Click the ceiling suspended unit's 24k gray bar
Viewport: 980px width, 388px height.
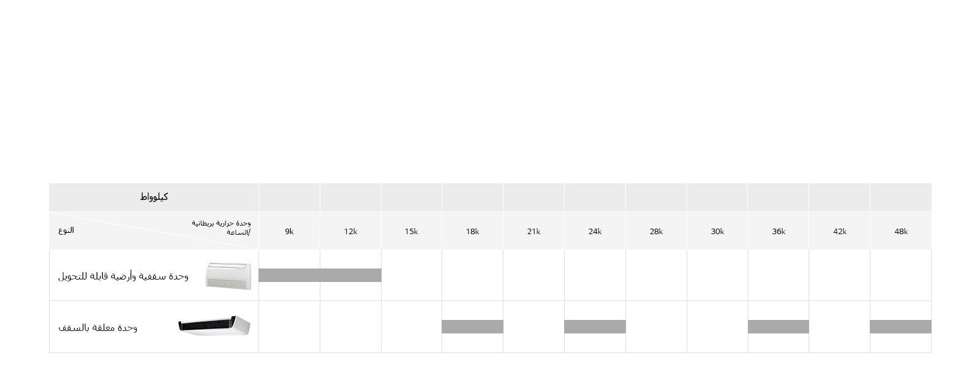click(x=595, y=327)
